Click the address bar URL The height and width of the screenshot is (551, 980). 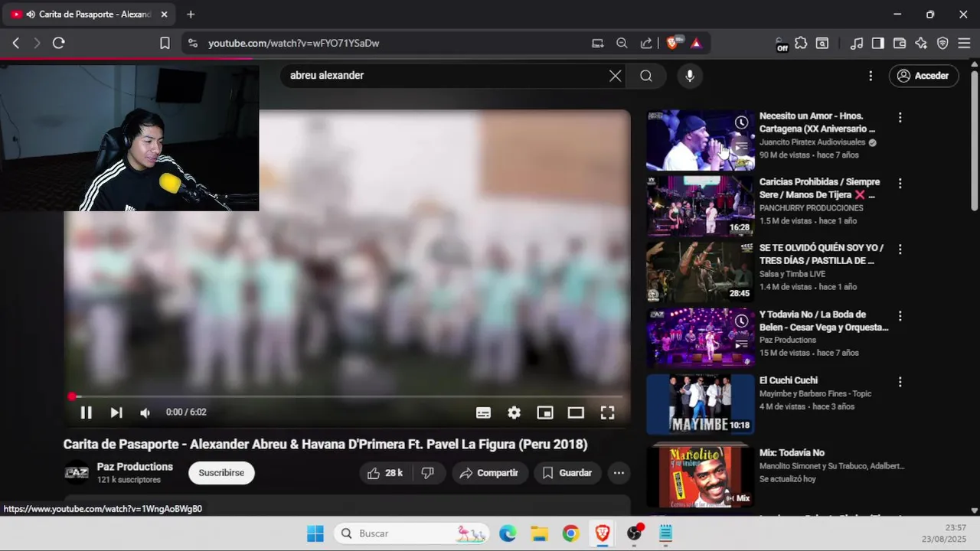tap(294, 44)
